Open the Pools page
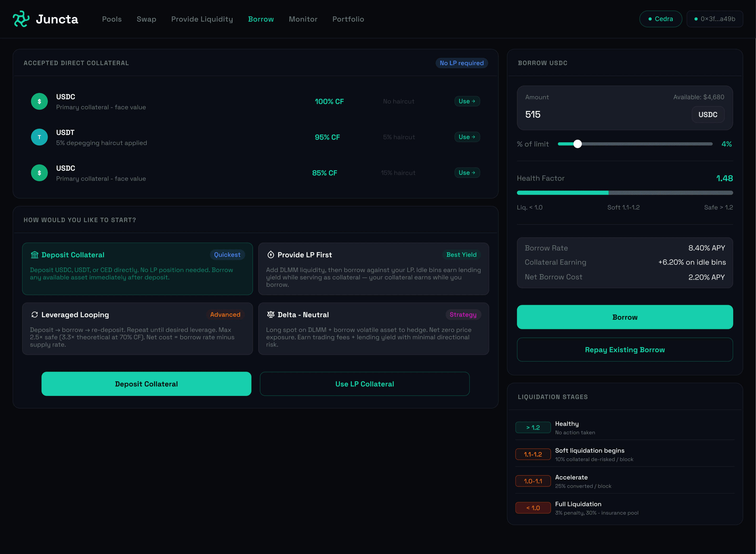 click(x=112, y=19)
